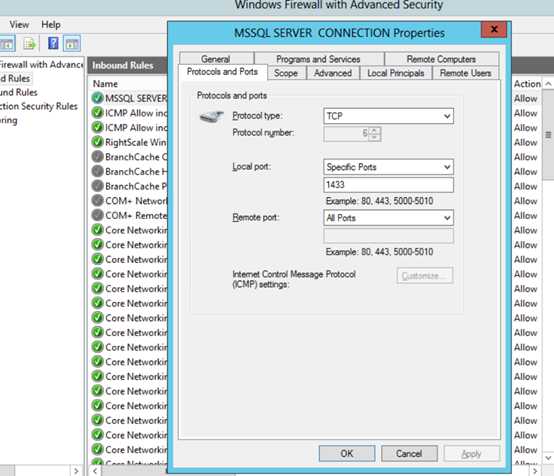Click the OK button

(347, 453)
